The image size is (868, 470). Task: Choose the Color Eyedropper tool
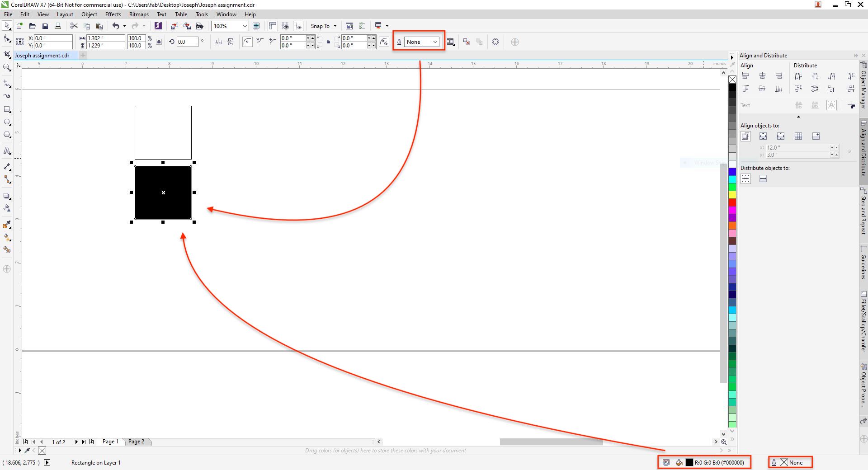tap(7, 225)
